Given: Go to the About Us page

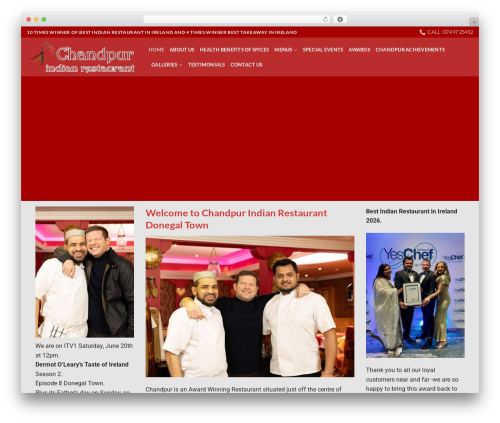Looking at the screenshot, I should [182, 50].
